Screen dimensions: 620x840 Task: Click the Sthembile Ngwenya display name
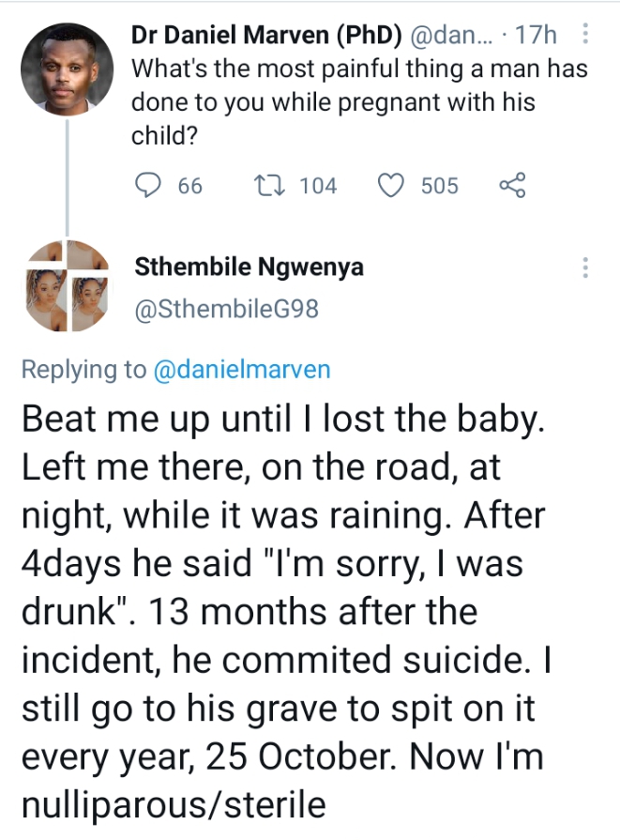250,267
